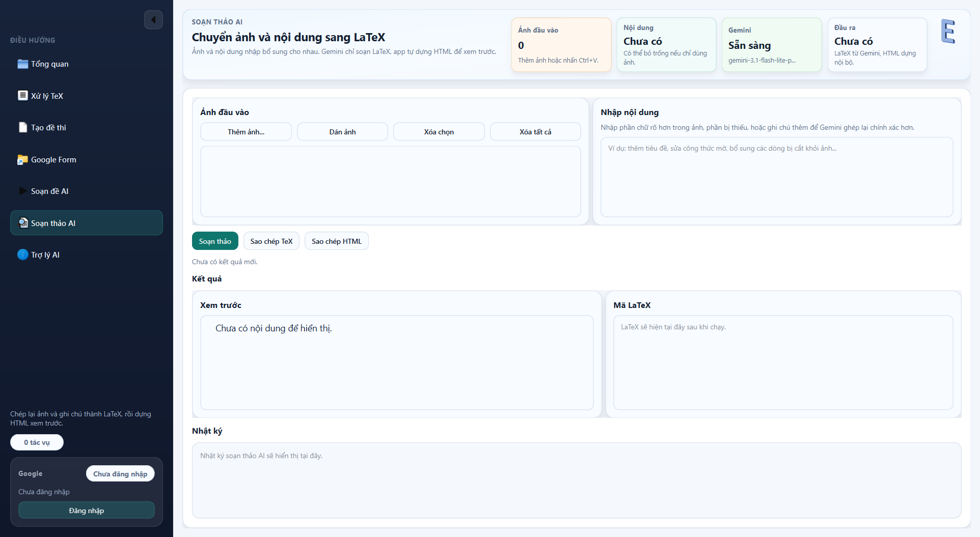Run the Soạn thảo green button
Screen dimensions: 980x537
click(215, 241)
